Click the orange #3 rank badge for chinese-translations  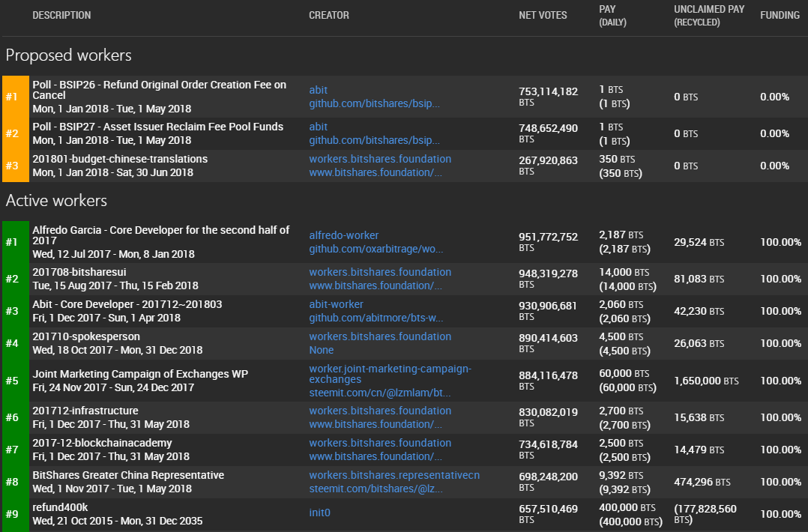(16, 166)
